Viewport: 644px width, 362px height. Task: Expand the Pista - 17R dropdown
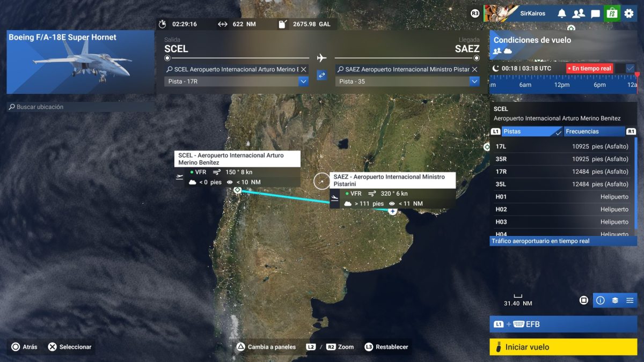[x=303, y=82]
